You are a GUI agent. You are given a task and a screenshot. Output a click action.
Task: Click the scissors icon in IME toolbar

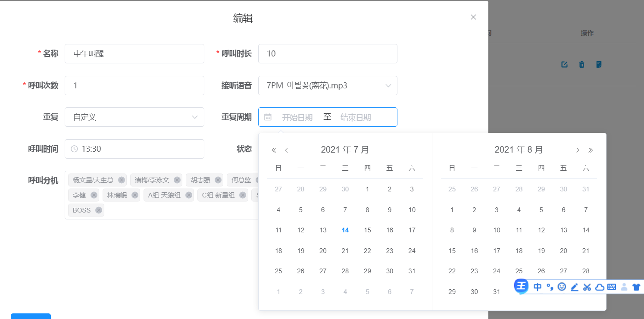click(587, 287)
